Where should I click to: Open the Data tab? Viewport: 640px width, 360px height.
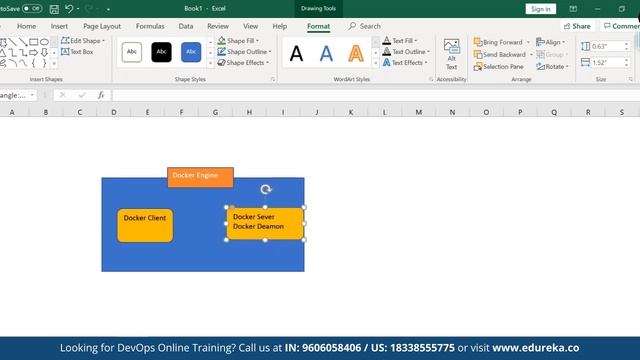186,26
